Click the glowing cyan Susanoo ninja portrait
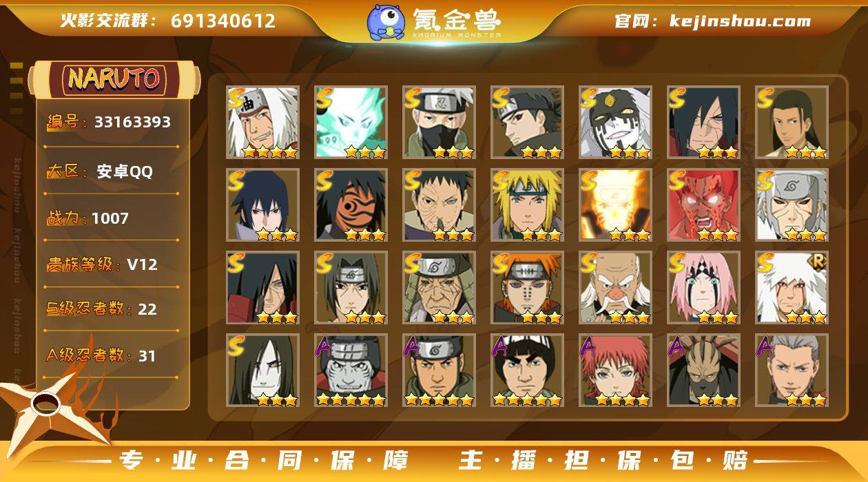The image size is (868, 482). coord(351,122)
